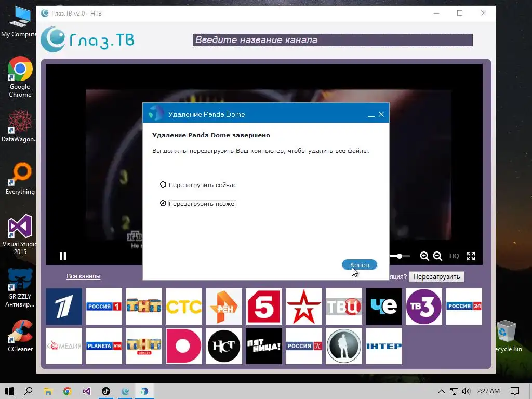The width and height of the screenshot is (532, 399).
Task: Open Chrome from the taskbar
Action: click(x=67, y=391)
